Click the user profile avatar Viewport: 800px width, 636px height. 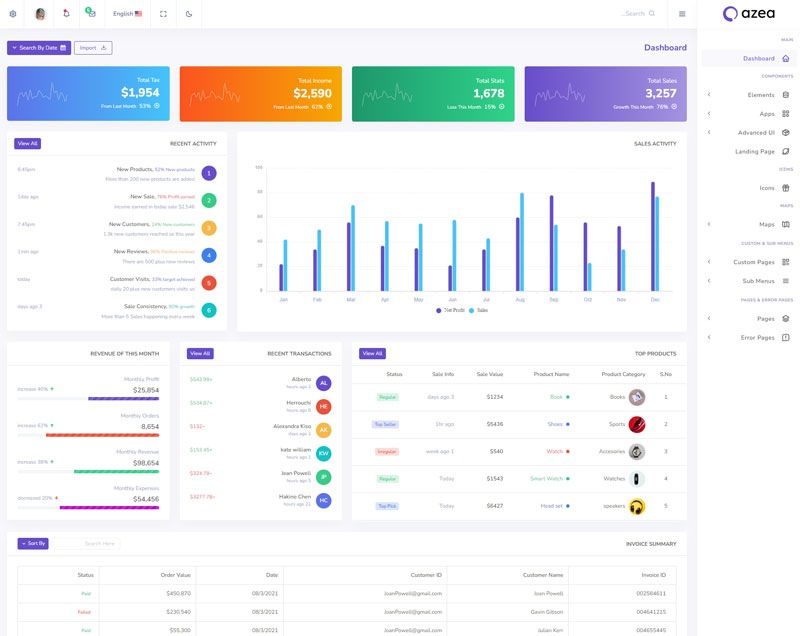click(x=40, y=14)
